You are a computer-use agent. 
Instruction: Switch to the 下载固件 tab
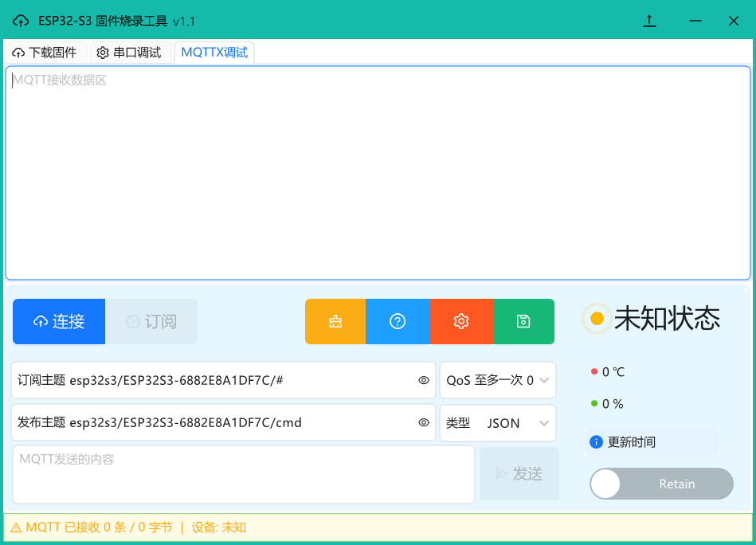(45, 52)
